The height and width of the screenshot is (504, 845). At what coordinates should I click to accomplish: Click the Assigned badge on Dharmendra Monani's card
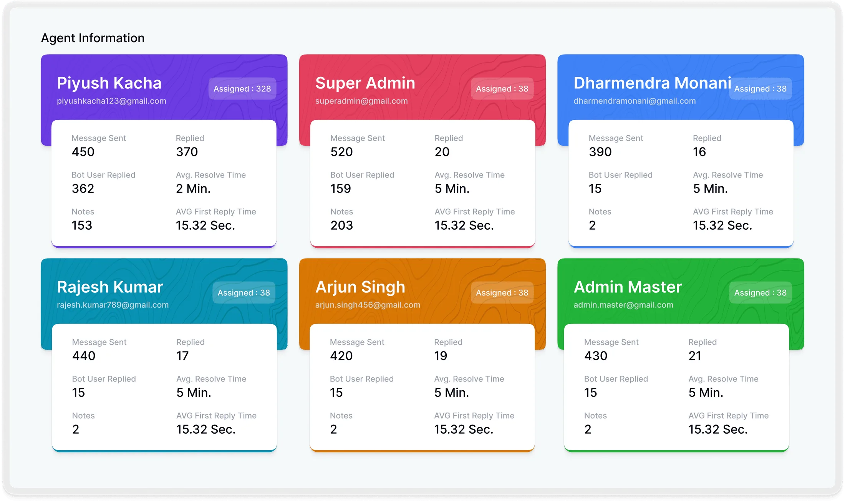point(760,88)
